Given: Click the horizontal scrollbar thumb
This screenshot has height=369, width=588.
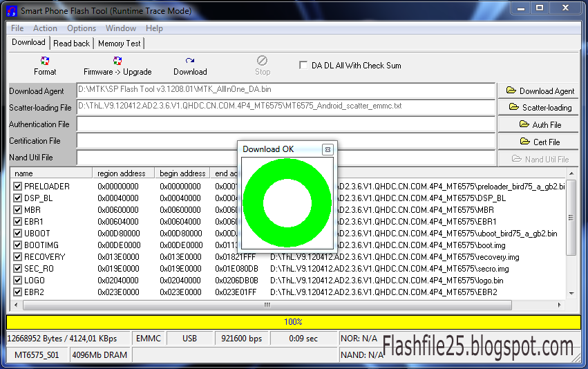Looking at the screenshot, I should (x=267, y=305).
